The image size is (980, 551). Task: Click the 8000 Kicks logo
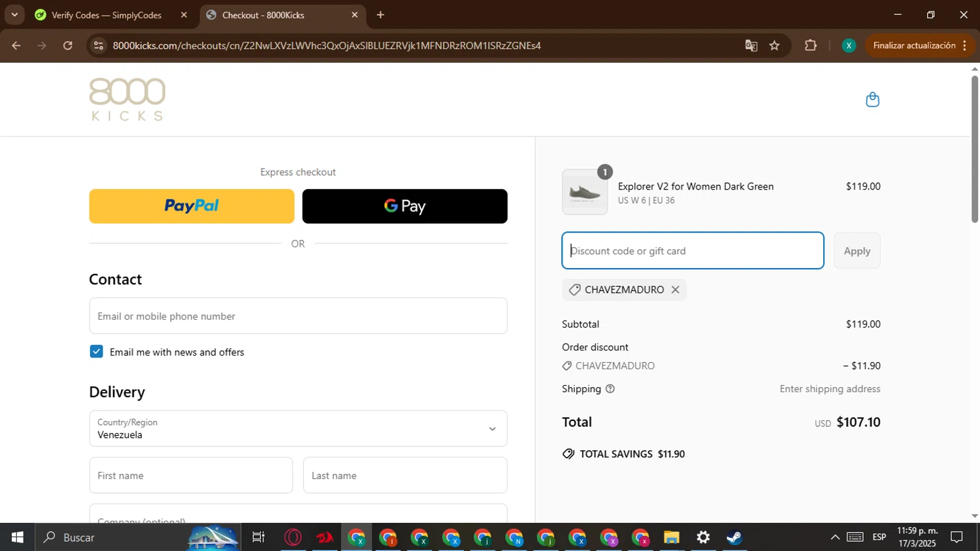127,99
